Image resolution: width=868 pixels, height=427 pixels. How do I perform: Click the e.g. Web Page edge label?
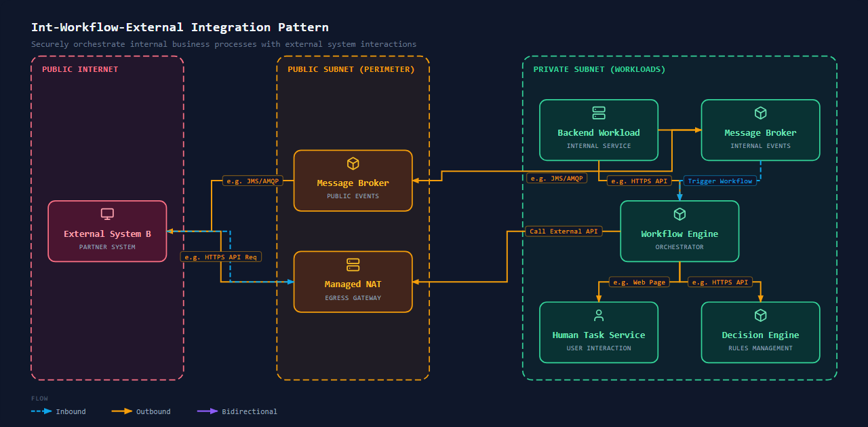639,282
